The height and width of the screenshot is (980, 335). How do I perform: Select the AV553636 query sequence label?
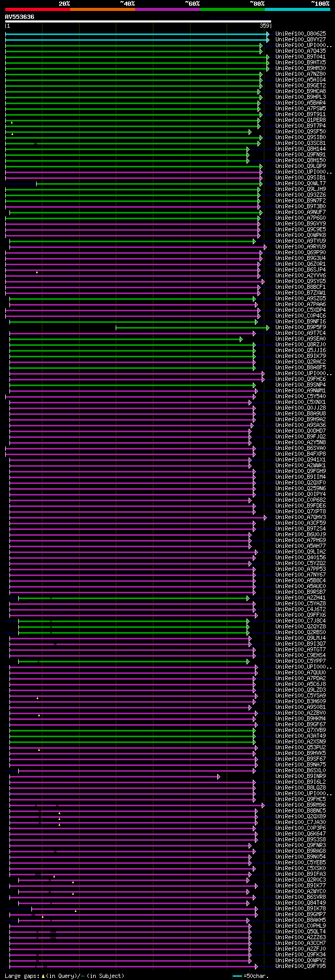tap(20, 17)
